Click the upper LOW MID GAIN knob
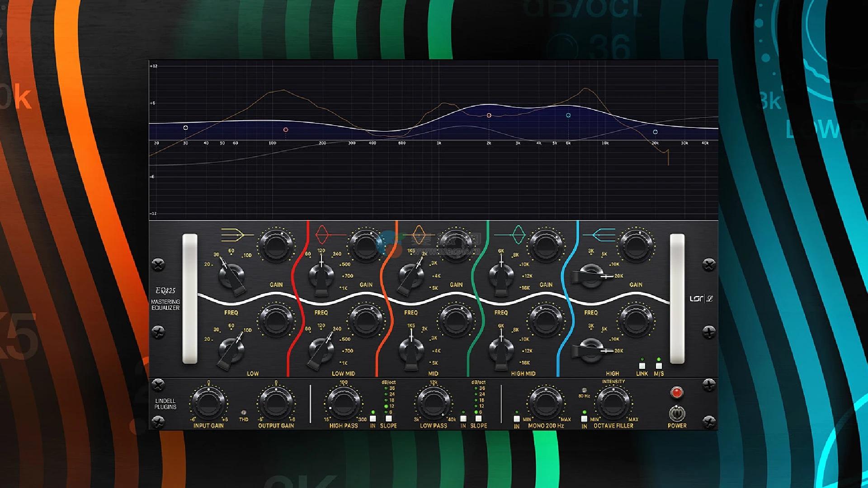868x488 pixels. (x=365, y=246)
